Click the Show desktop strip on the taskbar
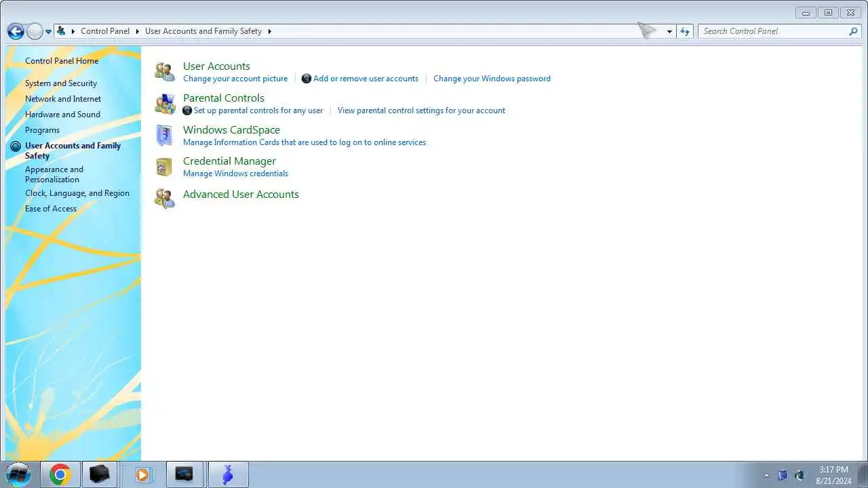Image resolution: width=868 pixels, height=488 pixels. tap(863, 474)
